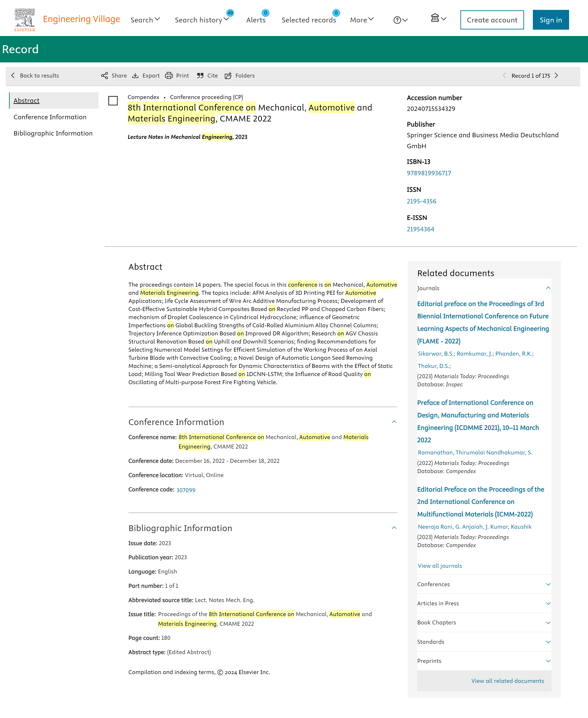The width and height of the screenshot is (588, 718).
Task: Select the record checkbox
Action: coord(113,101)
